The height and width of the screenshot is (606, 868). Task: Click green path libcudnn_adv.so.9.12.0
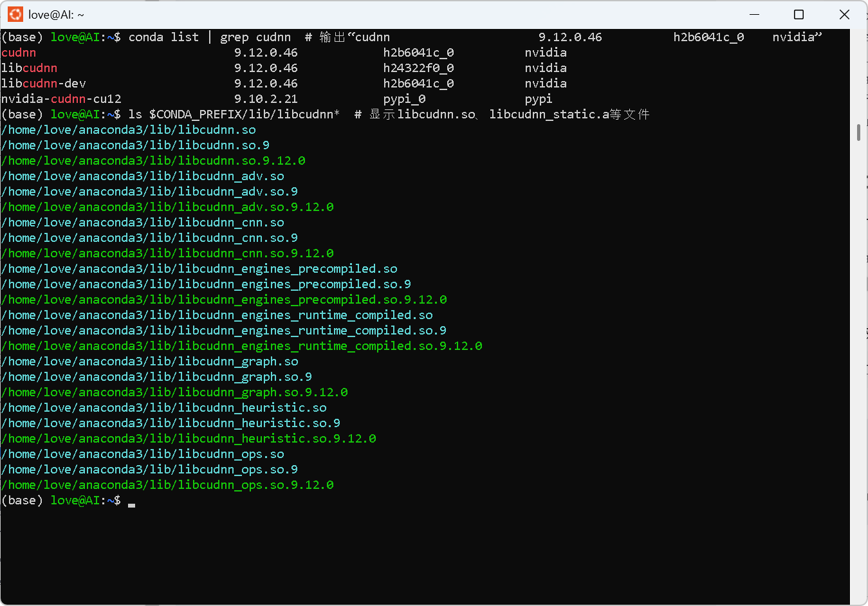167,207
